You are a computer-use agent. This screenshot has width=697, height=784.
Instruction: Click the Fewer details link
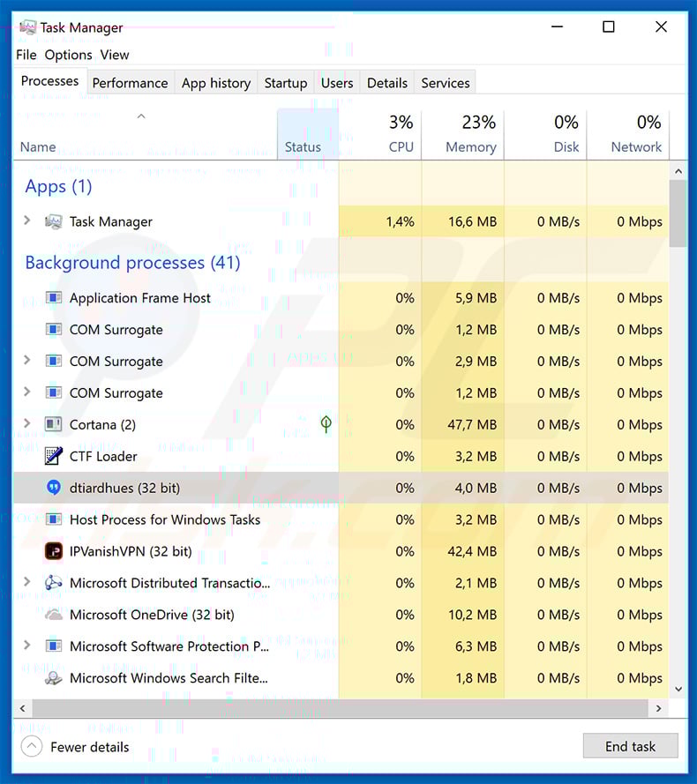point(90,747)
